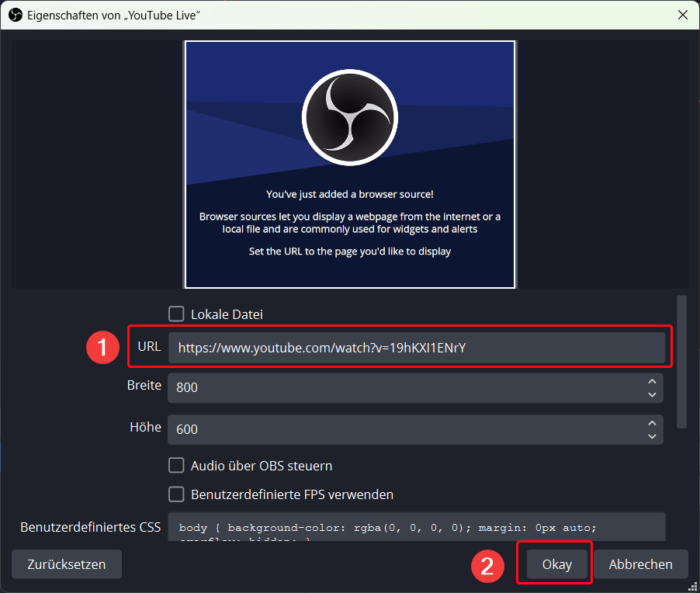Click the Zurücksetzen button
The height and width of the screenshot is (593, 700).
pyautogui.click(x=67, y=564)
